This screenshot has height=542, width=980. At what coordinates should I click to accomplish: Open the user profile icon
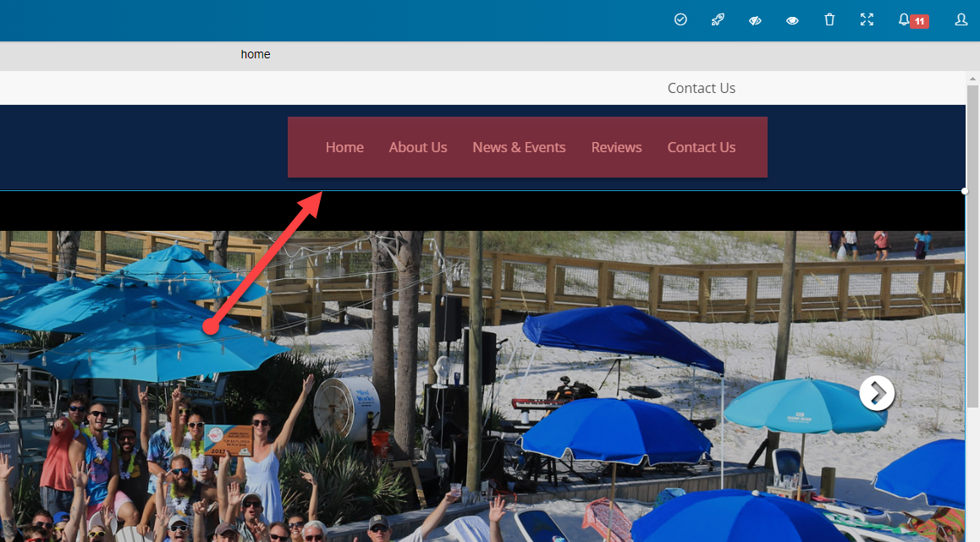(x=961, y=20)
